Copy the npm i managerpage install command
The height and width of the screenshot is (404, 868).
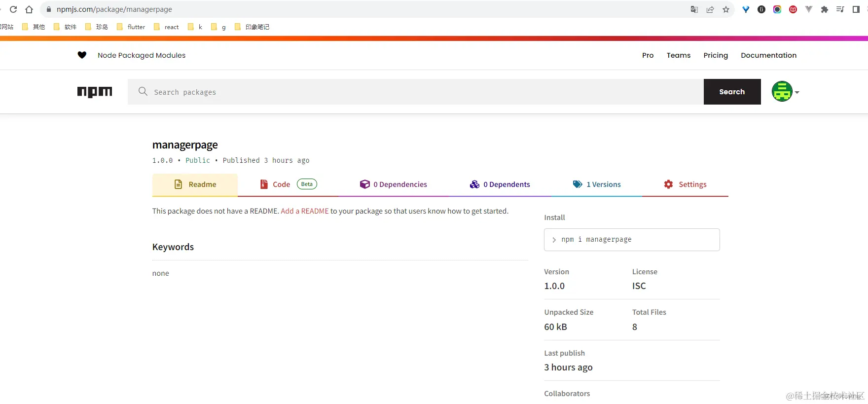632,240
